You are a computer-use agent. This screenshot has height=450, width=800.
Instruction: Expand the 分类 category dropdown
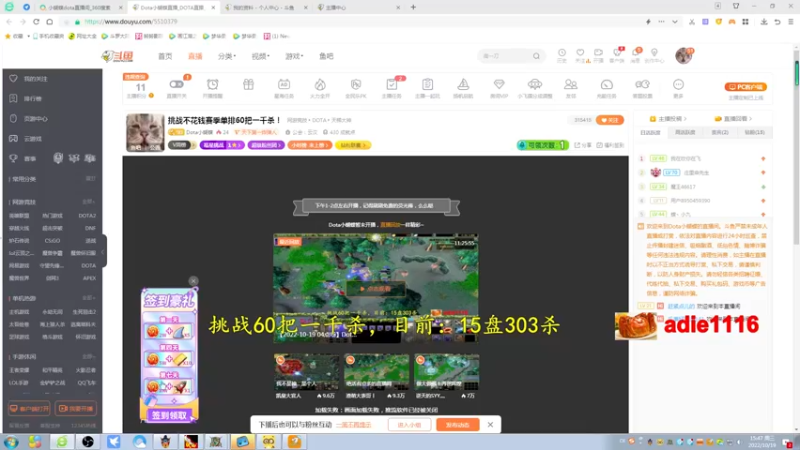click(x=227, y=56)
